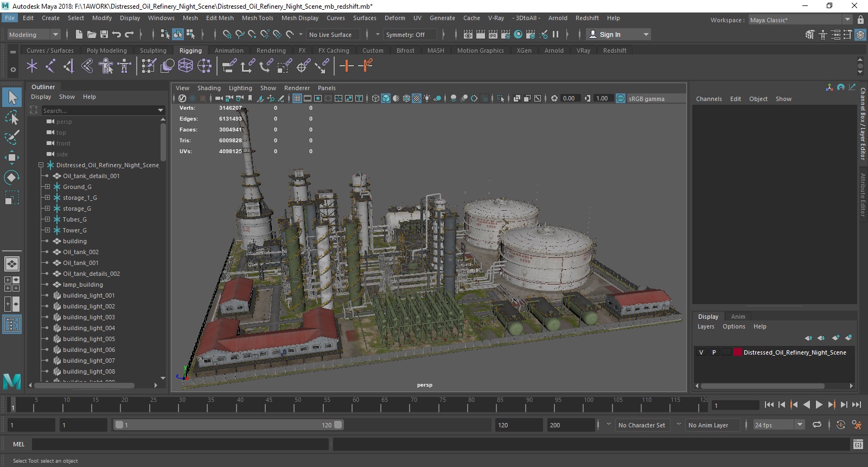Toggle the V visibility box of the layer

tap(701, 352)
